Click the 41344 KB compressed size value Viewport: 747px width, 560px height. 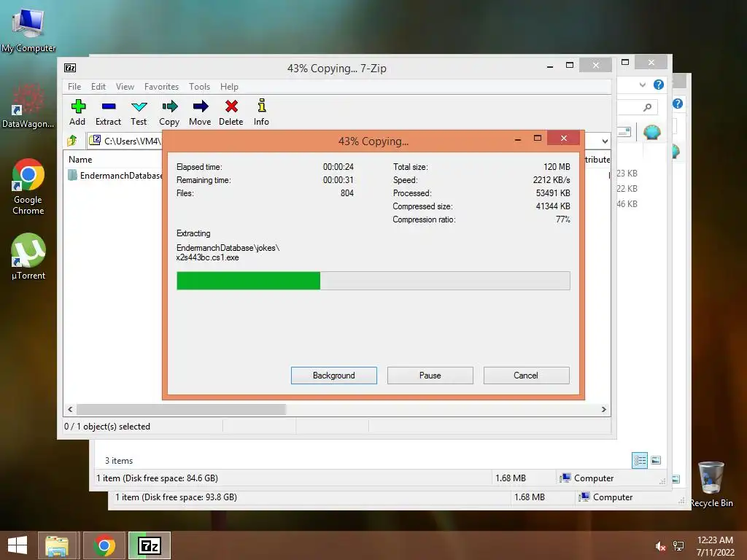[x=553, y=206]
